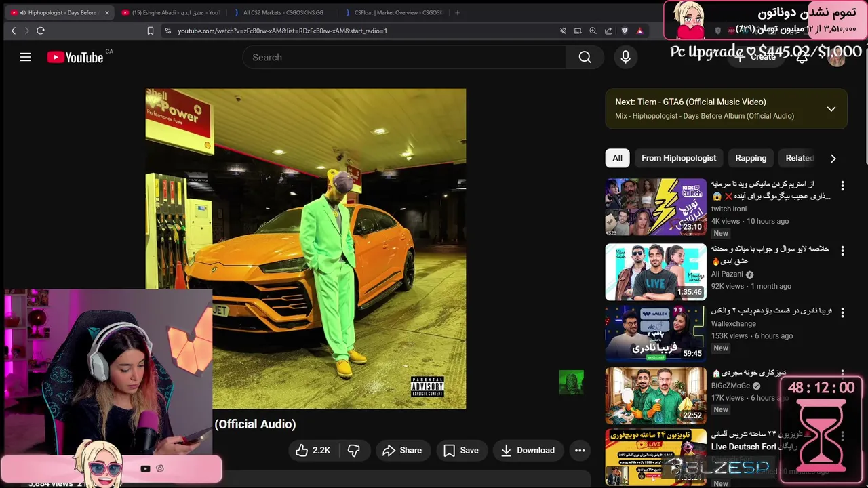Go forward with browser forward arrow
The width and height of the screenshot is (868, 488).
[x=26, y=30]
